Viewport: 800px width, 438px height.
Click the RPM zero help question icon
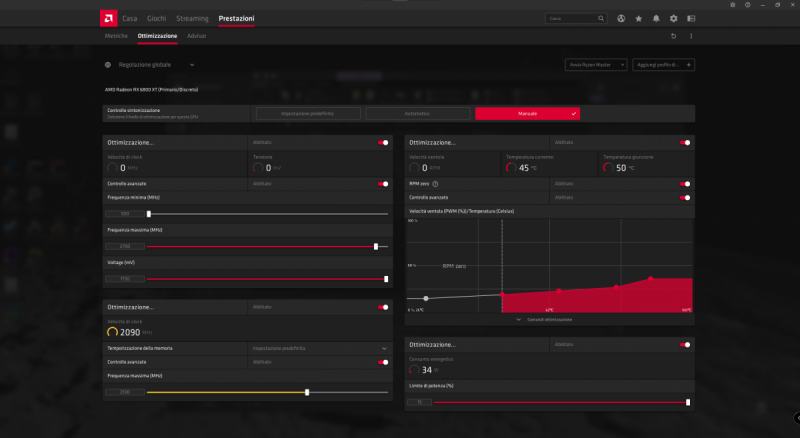(436, 184)
